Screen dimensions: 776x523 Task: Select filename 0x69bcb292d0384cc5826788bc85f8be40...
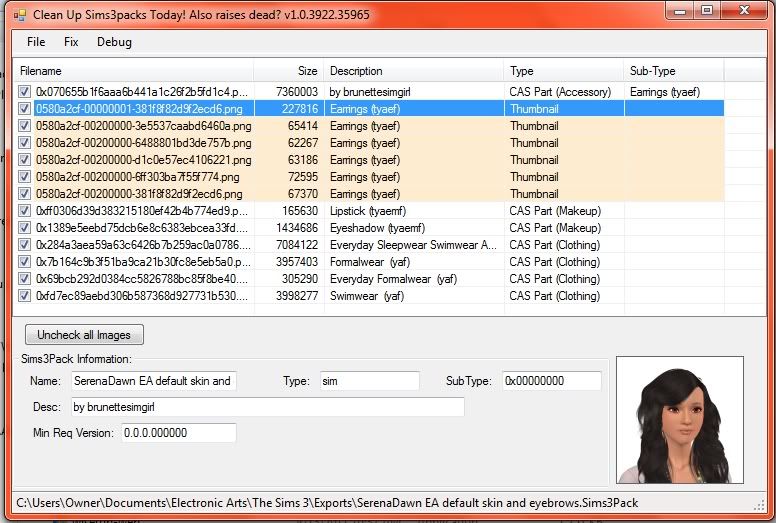[142, 279]
